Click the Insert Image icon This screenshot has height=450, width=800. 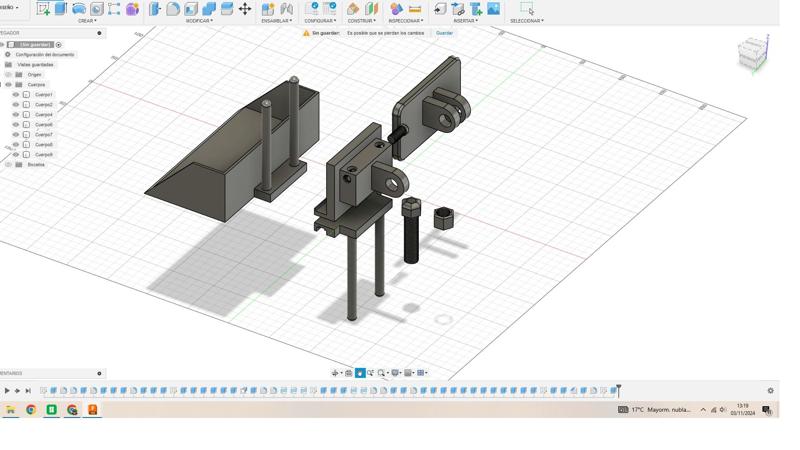pos(493,8)
